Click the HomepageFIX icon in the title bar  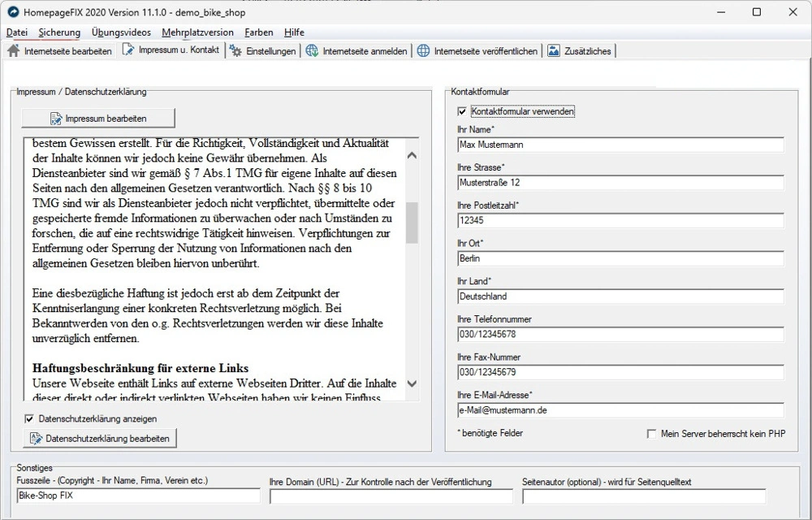[x=12, y=12]
